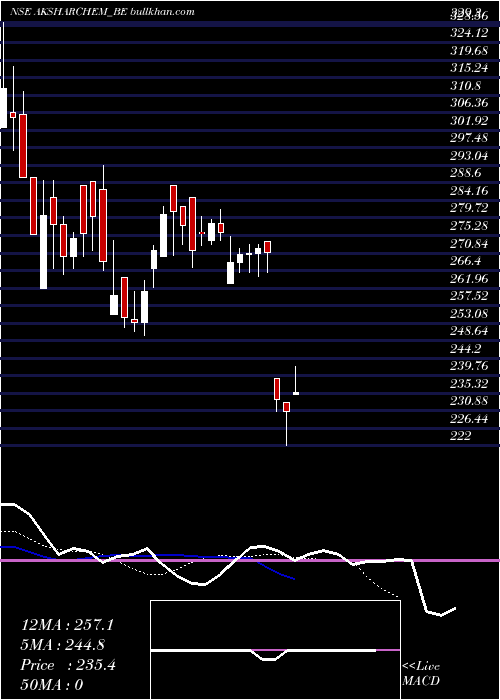Click the last candlestick near 235.32
The image size is (500, 700).
[x=296, y=393]
